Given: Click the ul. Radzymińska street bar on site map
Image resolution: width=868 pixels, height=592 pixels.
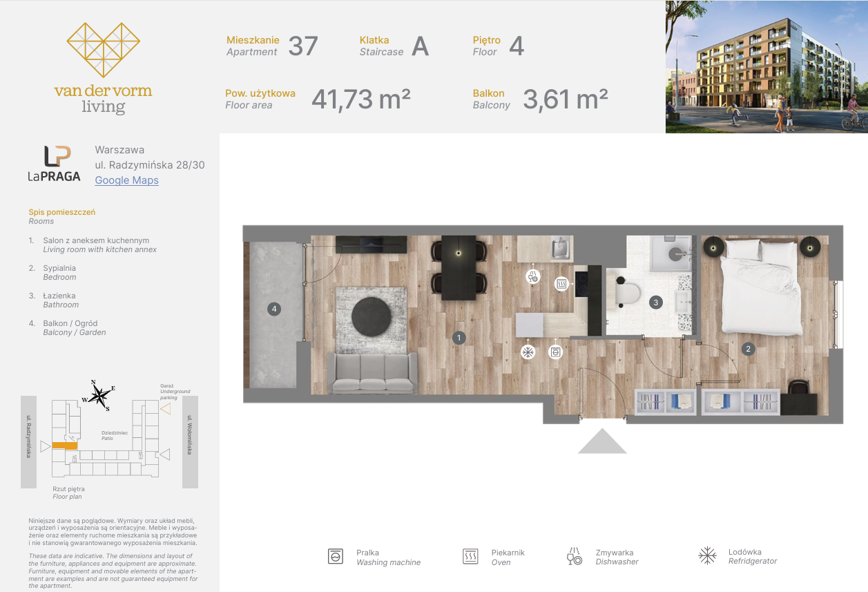Looking at the screenshot, I should pyautogui.click(x=28, y=442).
